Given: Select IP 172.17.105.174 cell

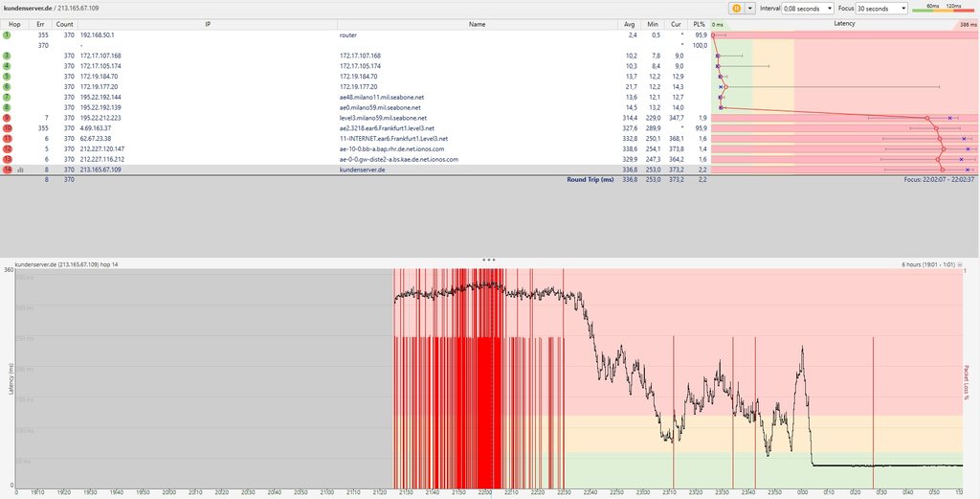Looking at the screenshot, I should [100, 66].
